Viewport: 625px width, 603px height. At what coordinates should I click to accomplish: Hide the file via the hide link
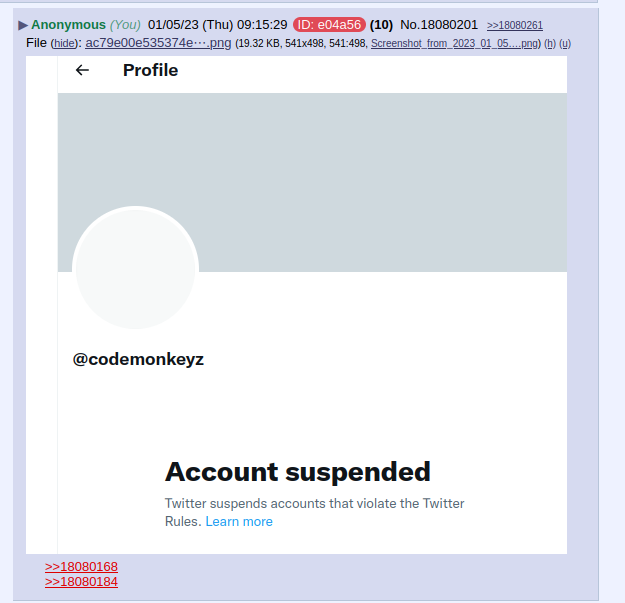[x=64, y=43]
